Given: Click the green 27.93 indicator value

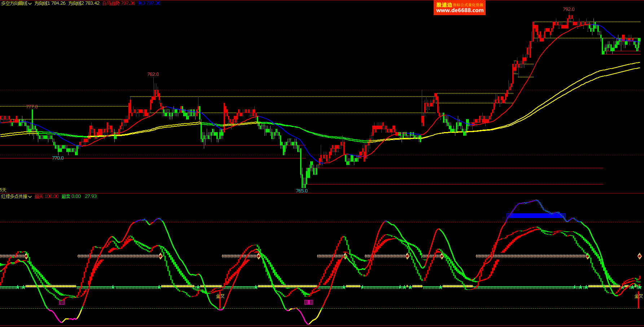Looking at the screenshot, I should [x=91, y=196].
